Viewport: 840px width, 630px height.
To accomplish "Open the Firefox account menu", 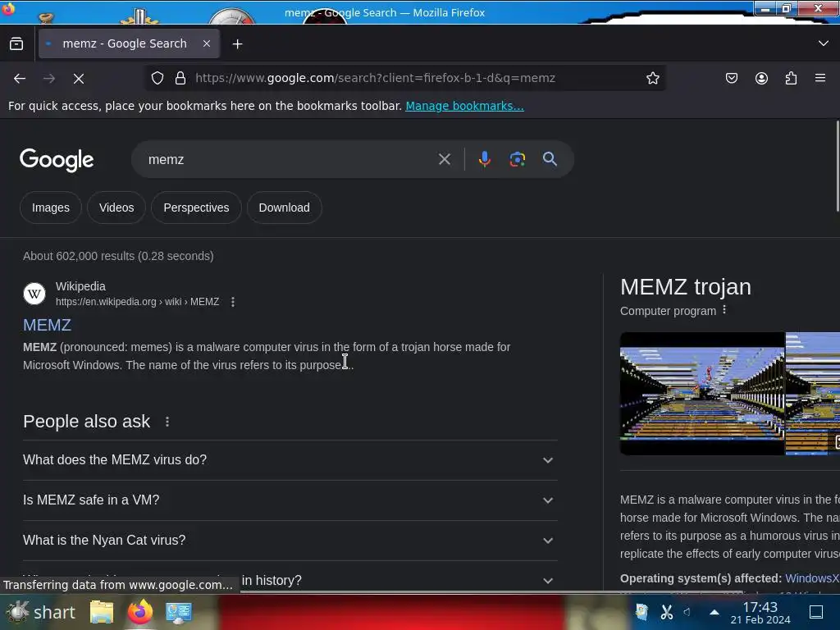I will [761, 78].
